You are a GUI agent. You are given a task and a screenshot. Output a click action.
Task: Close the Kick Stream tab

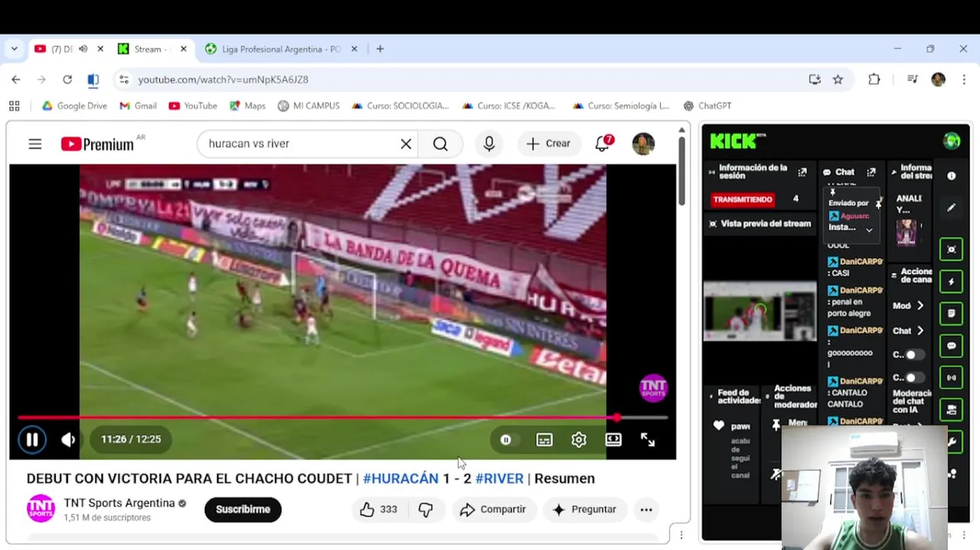coord(183,49)
